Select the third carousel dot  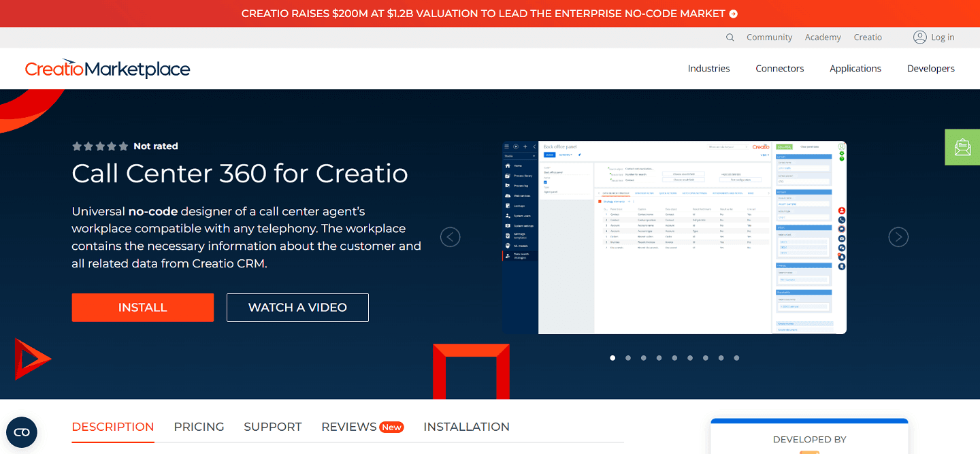[643, 357]
